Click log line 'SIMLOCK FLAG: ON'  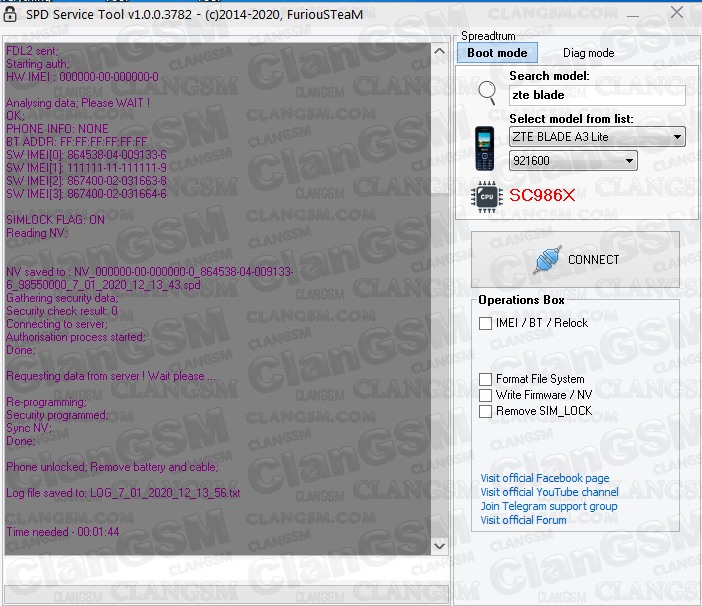point(56,220)
